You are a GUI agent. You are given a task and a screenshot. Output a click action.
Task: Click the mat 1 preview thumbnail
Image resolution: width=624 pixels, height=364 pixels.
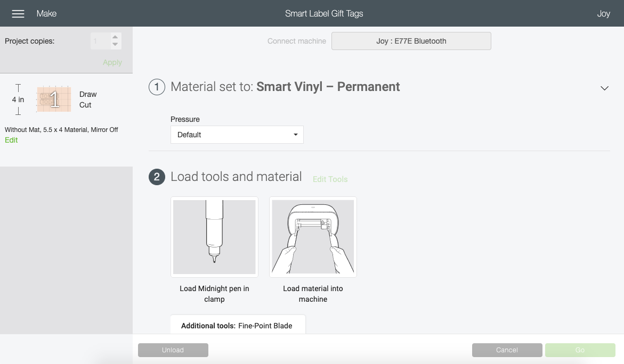54,99
